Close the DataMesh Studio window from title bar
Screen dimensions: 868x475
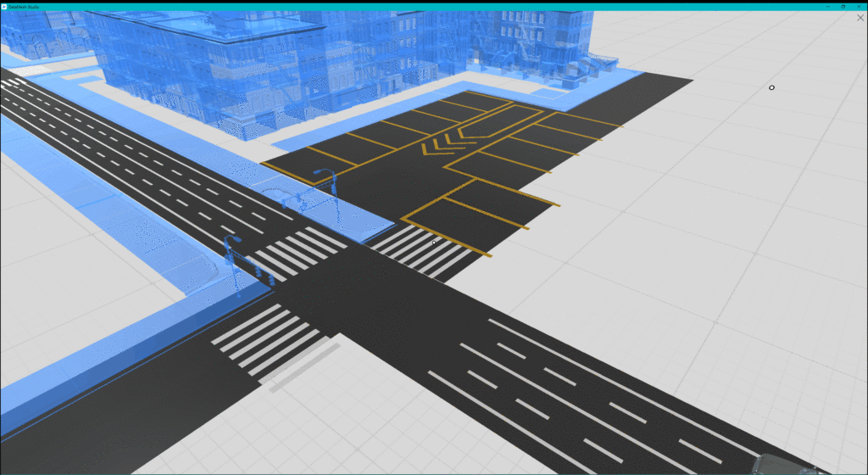860,6
